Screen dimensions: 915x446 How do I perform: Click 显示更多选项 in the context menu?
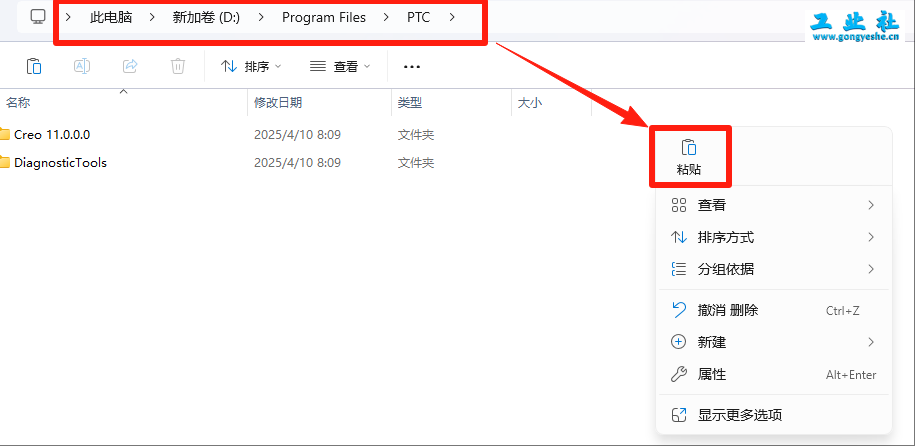[x=774, y=415]
